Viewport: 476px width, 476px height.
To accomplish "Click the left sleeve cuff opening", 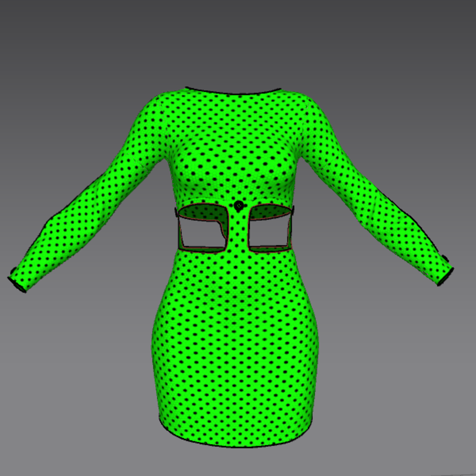I will point(17,283).
